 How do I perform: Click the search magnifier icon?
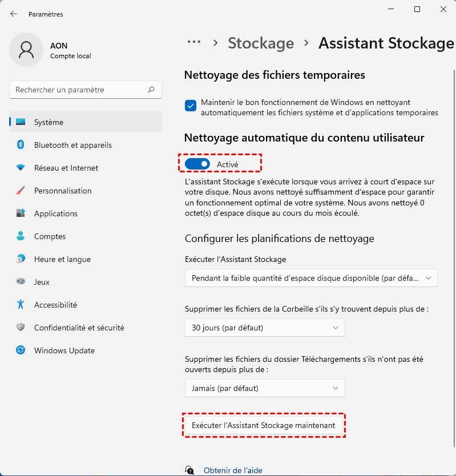(x=151, y=90)
